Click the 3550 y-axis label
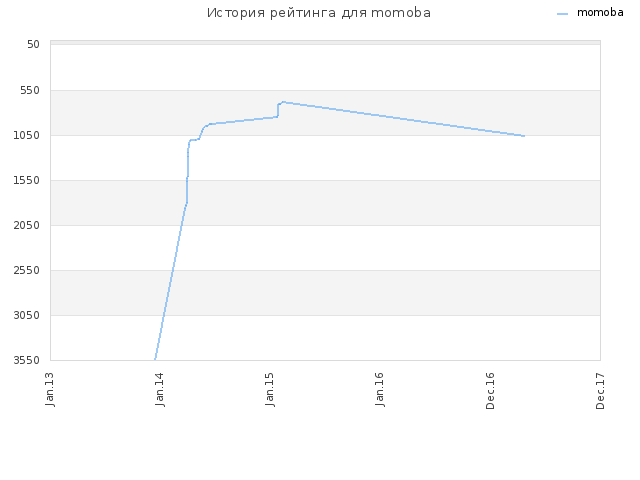 27,360
